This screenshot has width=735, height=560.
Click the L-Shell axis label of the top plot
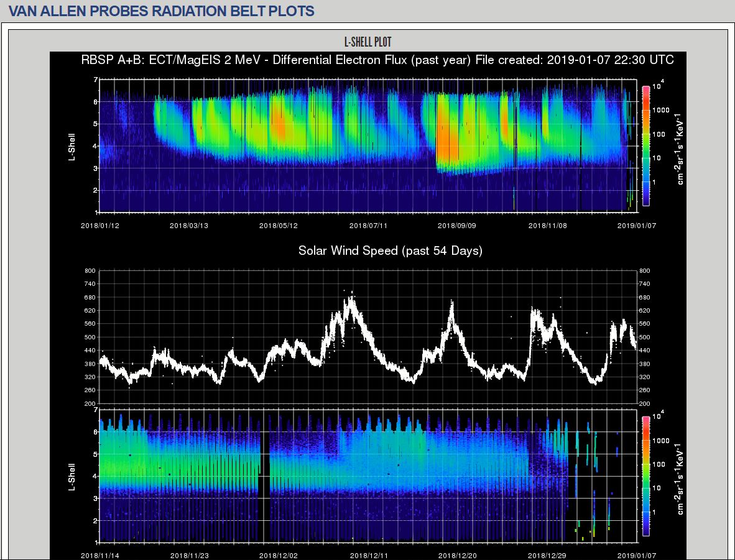[x=72, y=146]
